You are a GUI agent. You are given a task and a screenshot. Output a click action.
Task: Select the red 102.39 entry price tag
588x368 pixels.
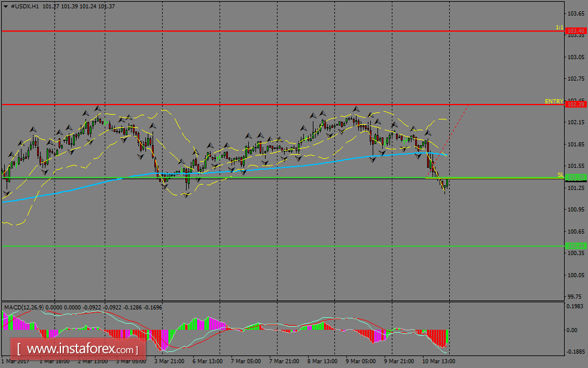pos(575,104)
